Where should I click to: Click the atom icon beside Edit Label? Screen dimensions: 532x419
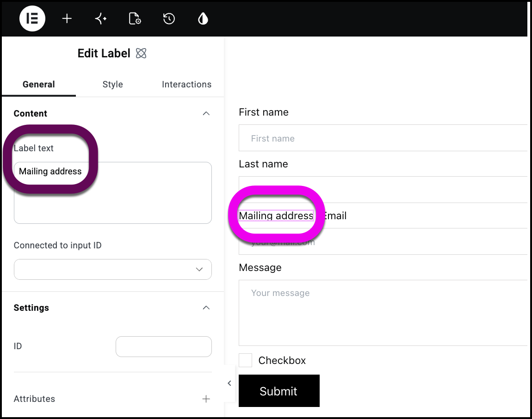[141, 53]
